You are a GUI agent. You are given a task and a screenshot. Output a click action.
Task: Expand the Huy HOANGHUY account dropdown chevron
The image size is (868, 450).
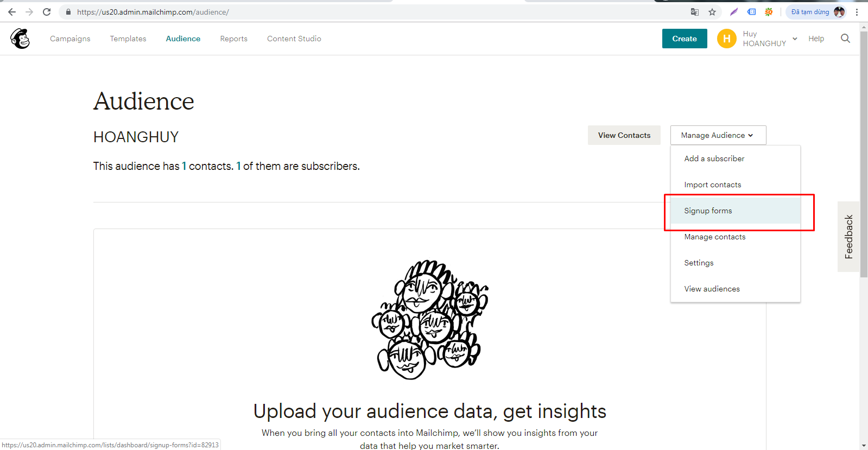pyautogui.click(x=795, y=39)
